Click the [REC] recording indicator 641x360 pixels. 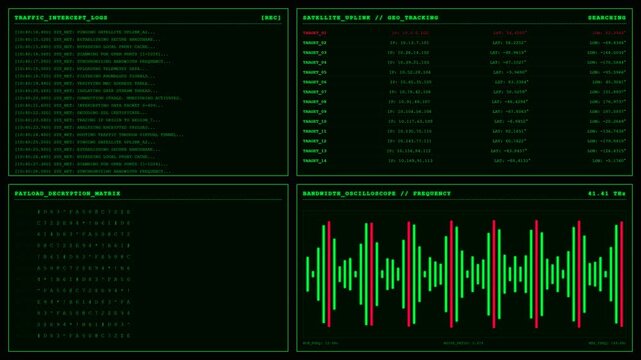[x=271, y=18]
